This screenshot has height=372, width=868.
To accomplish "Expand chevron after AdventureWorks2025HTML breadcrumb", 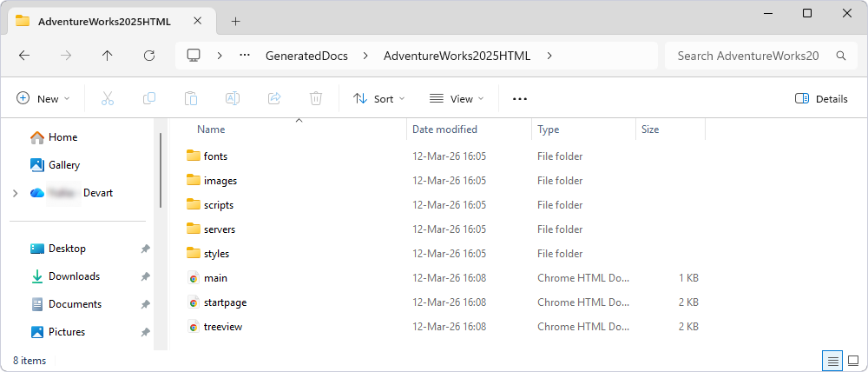I will click(549, 56).
